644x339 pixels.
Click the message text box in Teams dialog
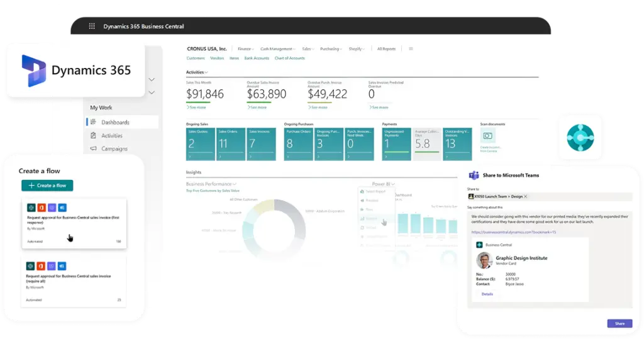550,260
